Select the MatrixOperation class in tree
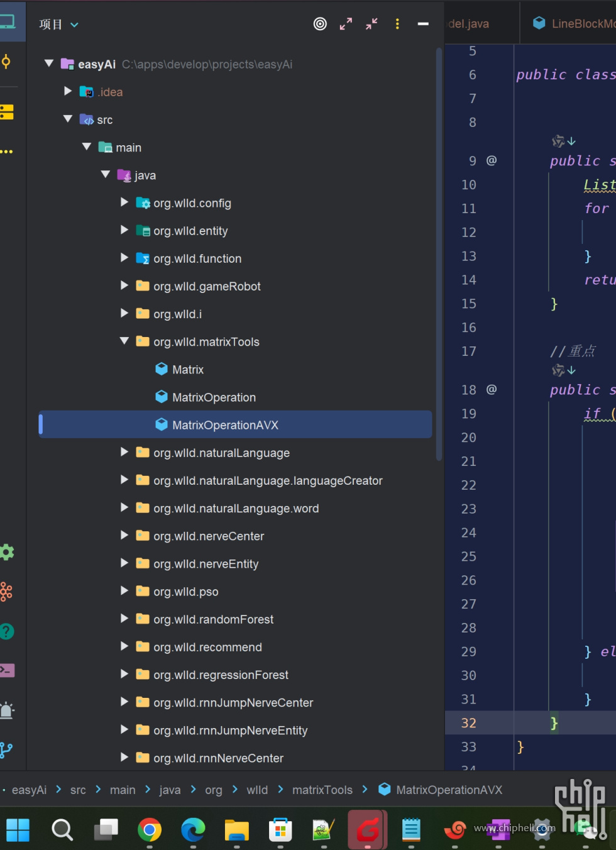 click(214, 397)
